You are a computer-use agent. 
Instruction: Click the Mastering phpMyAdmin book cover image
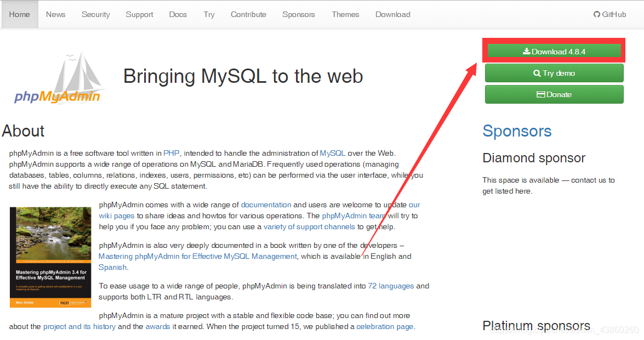pyautogui.click(x=50, y=257)
